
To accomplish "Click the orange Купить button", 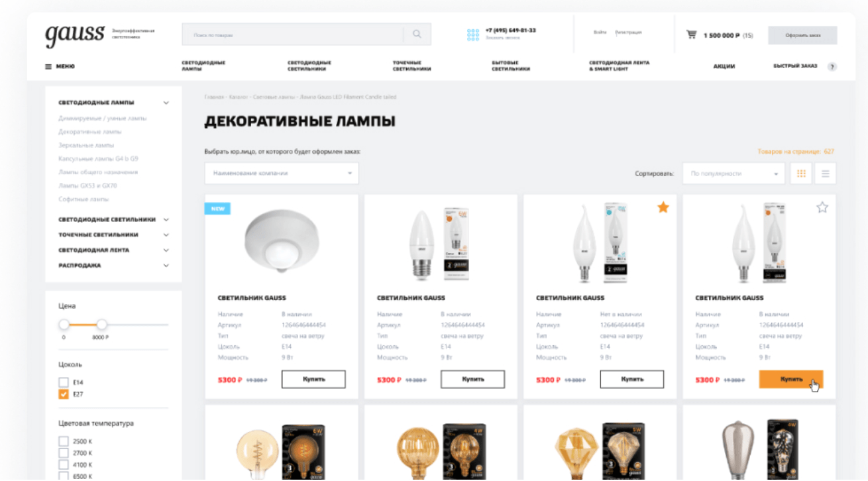I will pos(791,380).
